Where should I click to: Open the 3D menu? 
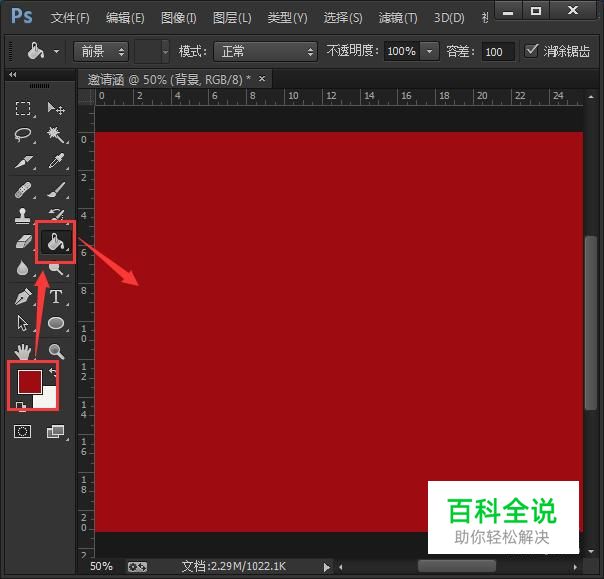tap(449, 18)
